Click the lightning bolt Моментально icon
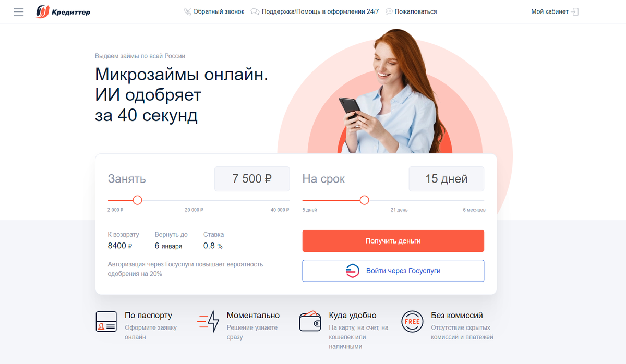This screenshot has height=364, width=626. pyautogui.click(x=209, y=322)
